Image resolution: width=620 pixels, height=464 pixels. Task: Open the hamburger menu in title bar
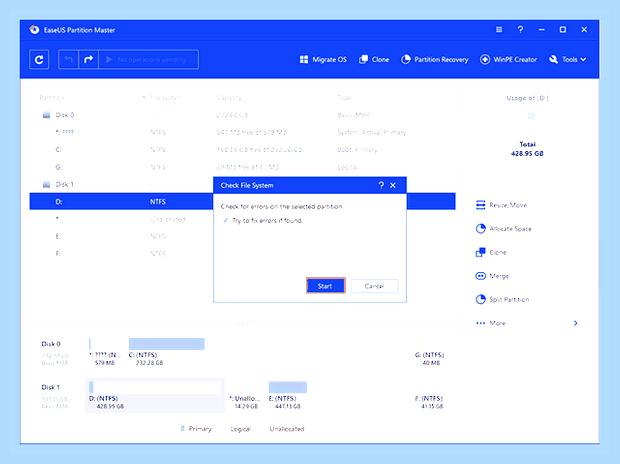pos(499,30)
